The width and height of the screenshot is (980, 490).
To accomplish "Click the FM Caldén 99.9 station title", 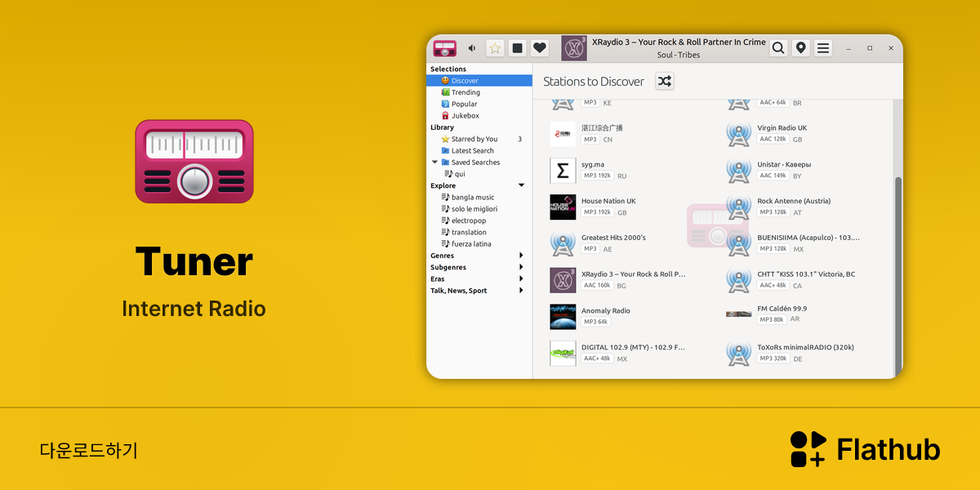I will point(782,309).
